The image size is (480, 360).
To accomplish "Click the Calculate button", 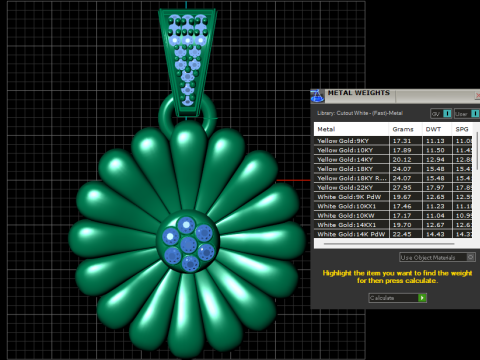I will click(397, 298).
